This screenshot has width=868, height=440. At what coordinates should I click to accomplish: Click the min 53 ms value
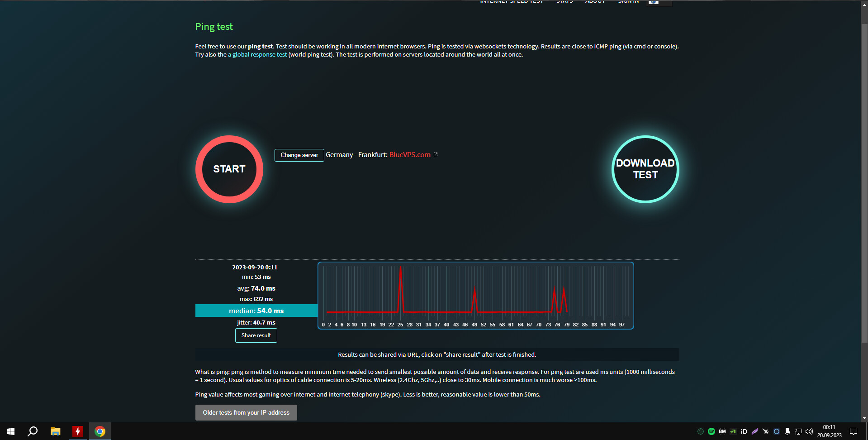pos(263,277)
